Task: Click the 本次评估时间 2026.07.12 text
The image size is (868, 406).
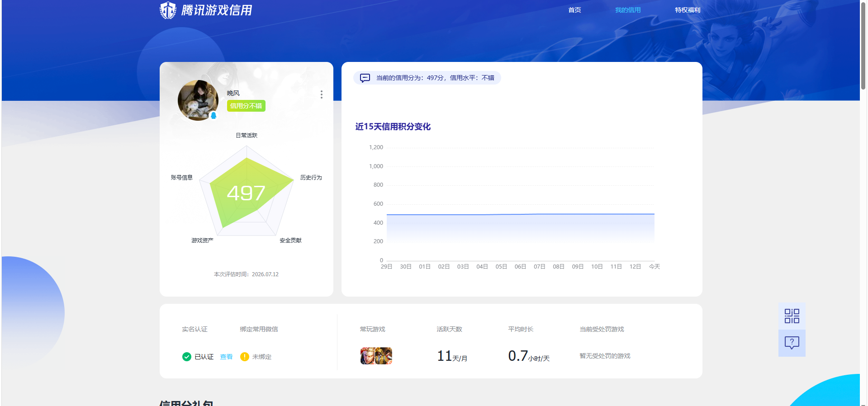Action: (246, 274)
